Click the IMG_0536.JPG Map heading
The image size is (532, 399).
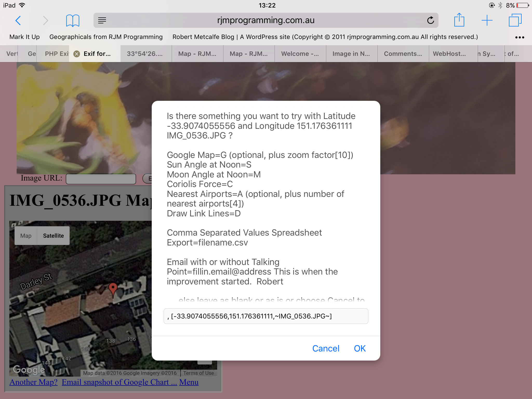click(x=81, y=200)
